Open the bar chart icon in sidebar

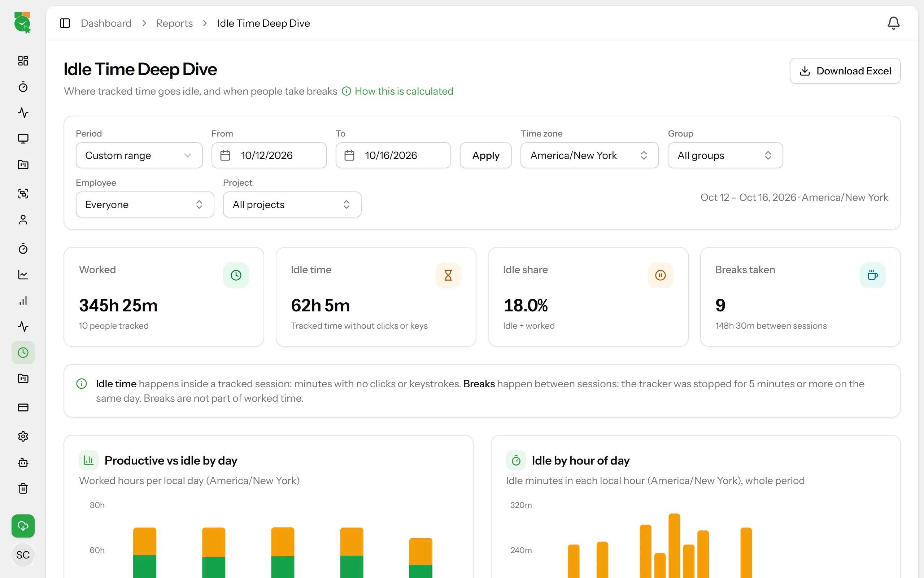click(x=23, y=301)
